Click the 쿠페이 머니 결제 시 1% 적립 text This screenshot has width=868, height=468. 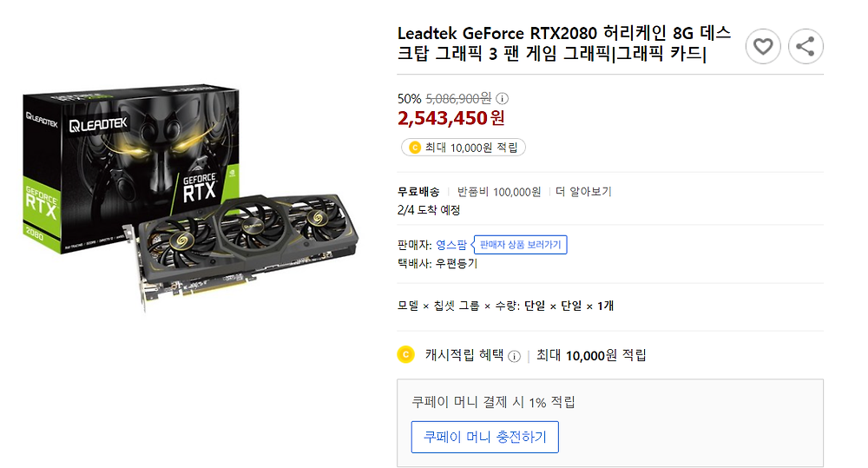[493, 402]
